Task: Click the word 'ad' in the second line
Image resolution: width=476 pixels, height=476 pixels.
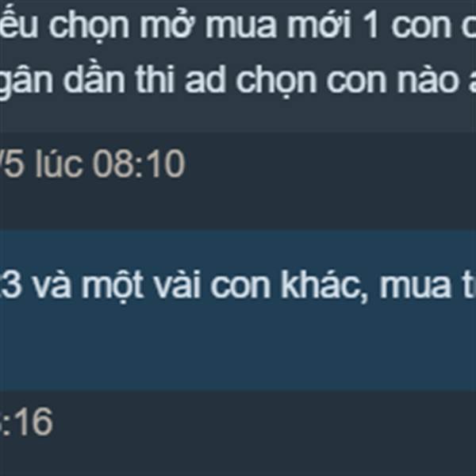Action: [x=205, y=79]
